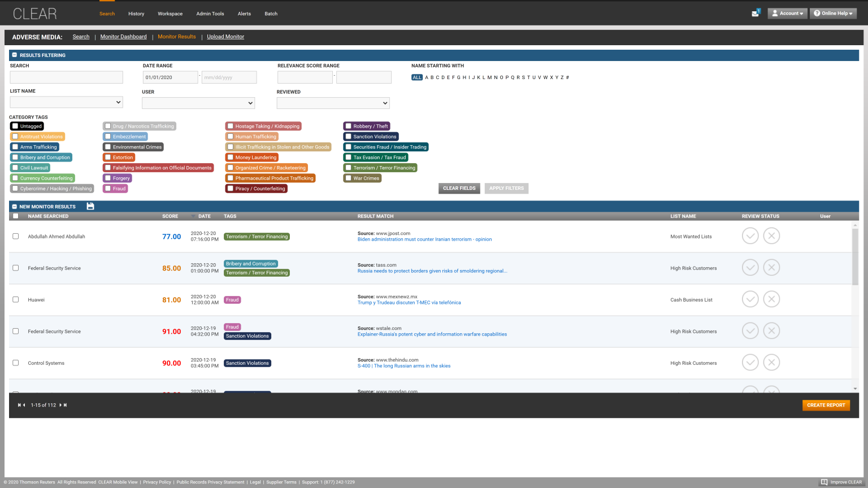Screen dimensions: 868x488
Task: Approve the Abdullah Ahmed Abdullah result
Action: 750,236
